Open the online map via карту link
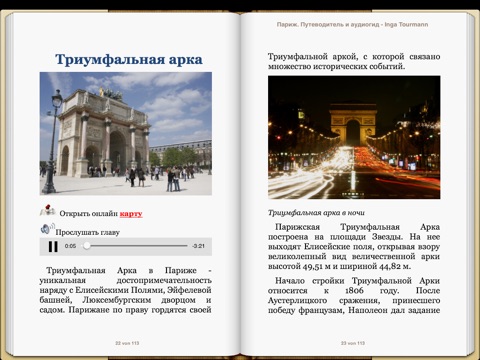Viewport: 480px width, 360px height. coord(131,214)
